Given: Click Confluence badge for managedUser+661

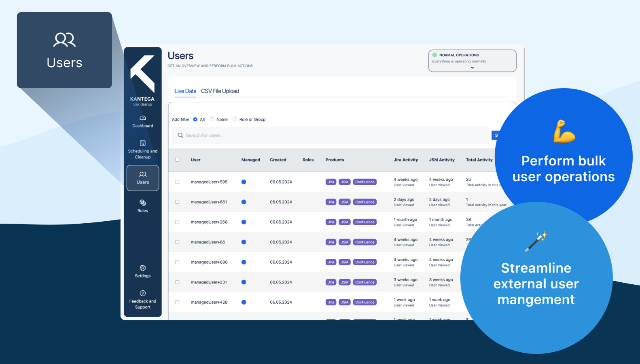Looking at the screenshot, I should (365, 202).
